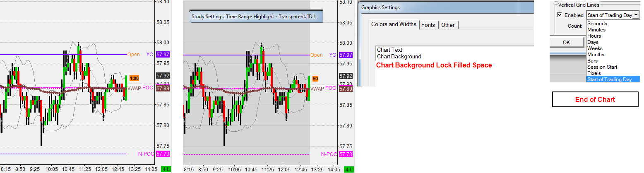
Task: Click the orange 50 countdown box on shaded chart
Action: coord(315,78)
